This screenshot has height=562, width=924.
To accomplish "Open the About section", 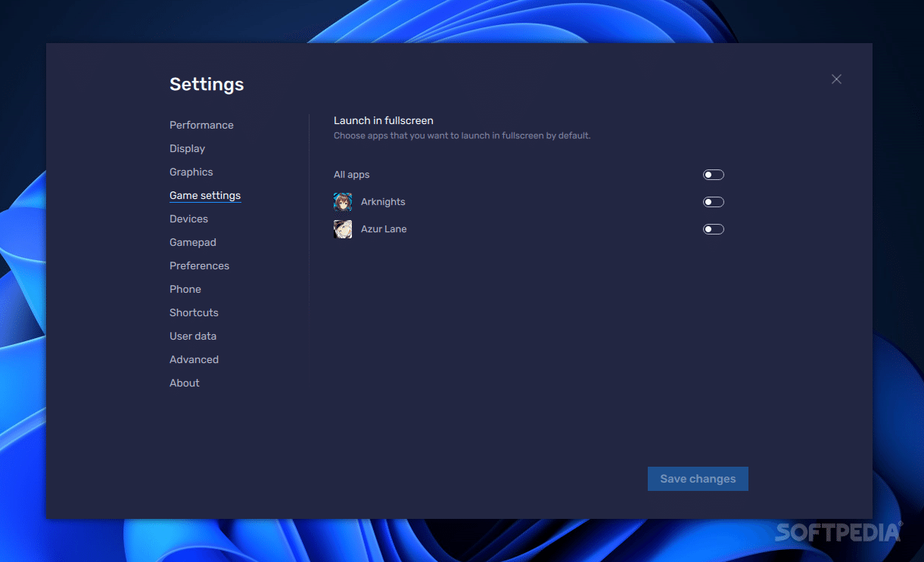I will coord(185,383).
